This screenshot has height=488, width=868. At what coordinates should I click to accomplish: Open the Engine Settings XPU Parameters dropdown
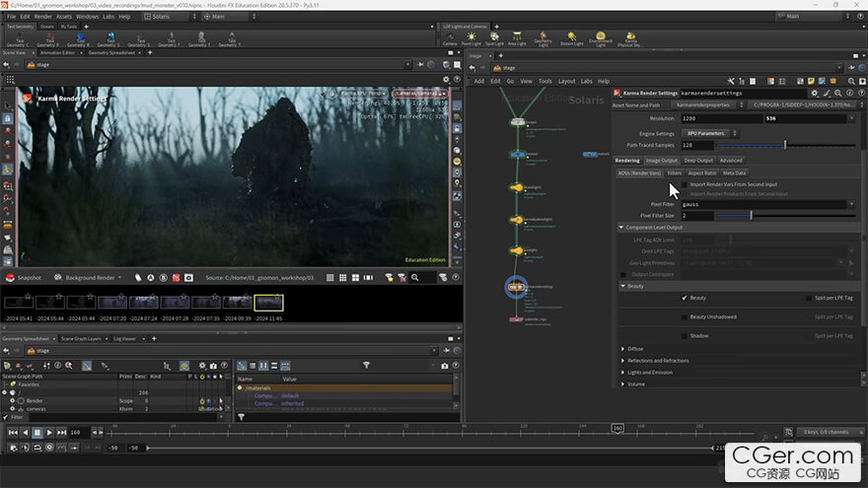[710, 133]
